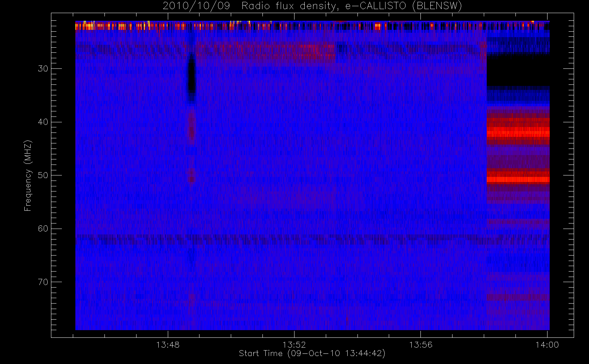Click the bright red band near 42 MHz

[518, 132]
